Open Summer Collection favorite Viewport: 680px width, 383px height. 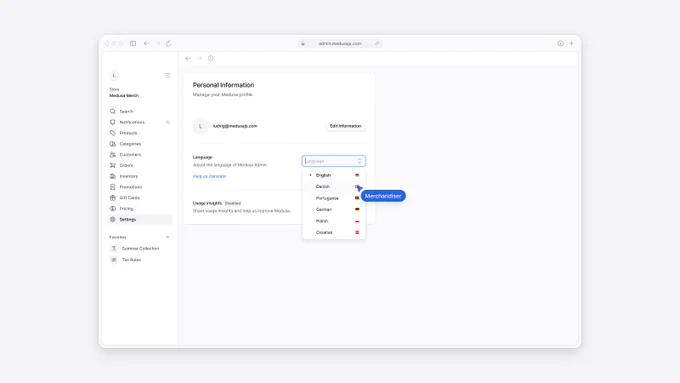tap(140, 249)
